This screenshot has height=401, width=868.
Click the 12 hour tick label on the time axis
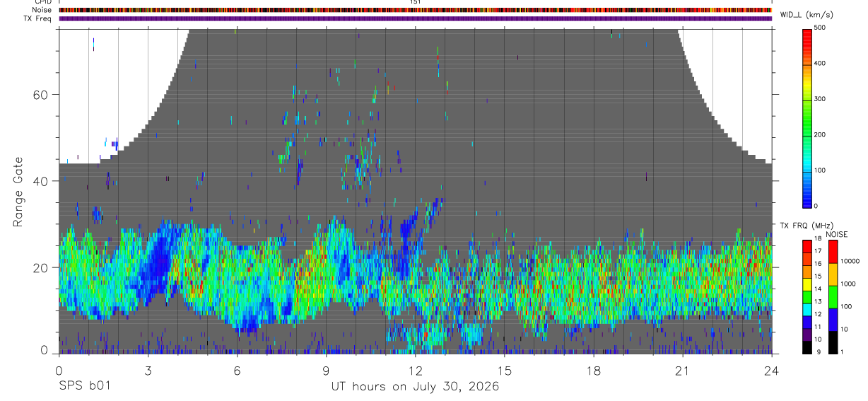pyautogui.click(x=415, y=371)
